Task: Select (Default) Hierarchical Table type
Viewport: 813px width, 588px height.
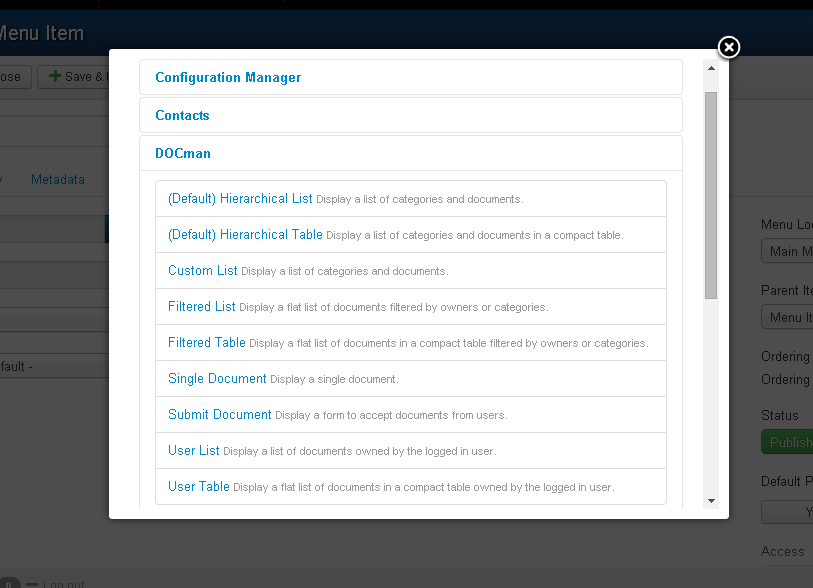Action: click(x=245, y=234)
